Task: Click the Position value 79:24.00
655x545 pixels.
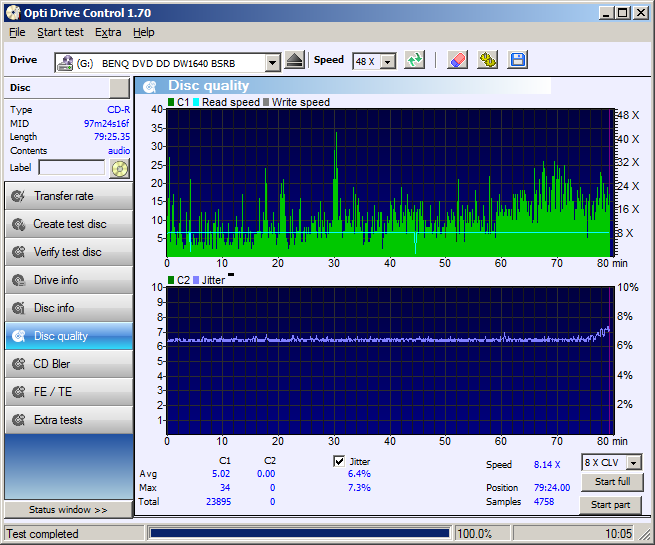Action: 552,488
